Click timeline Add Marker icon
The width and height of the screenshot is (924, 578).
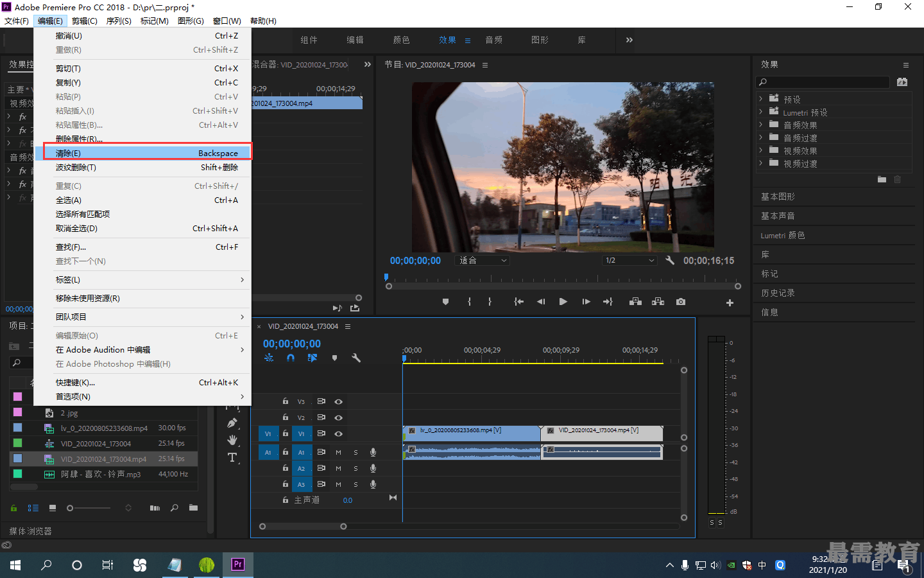[x=334, y=358]
